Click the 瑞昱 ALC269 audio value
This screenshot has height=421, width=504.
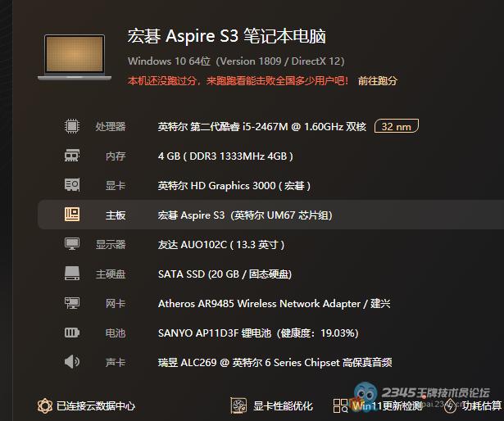click(275, 363)
